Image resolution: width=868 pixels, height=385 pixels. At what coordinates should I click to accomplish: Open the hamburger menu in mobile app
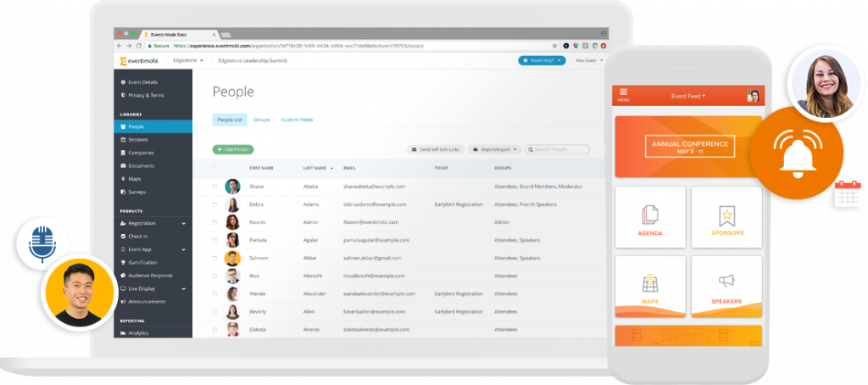pyautogui.click(x=624, y=93)
